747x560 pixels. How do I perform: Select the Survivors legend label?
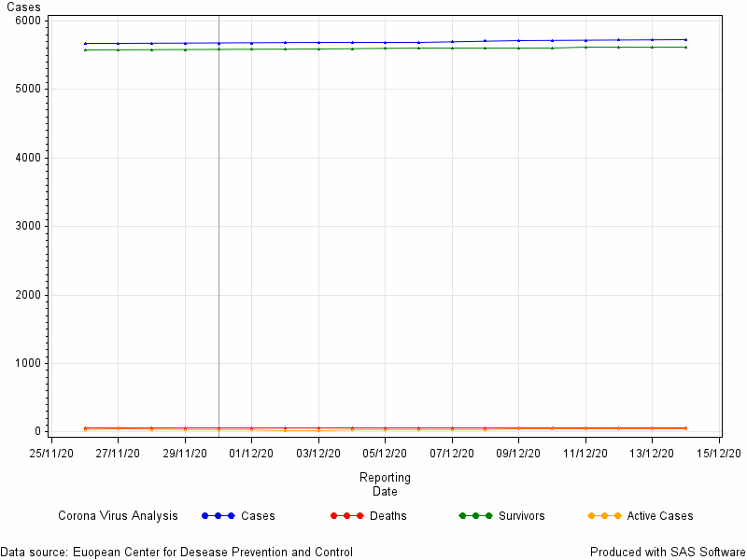point(522,516)
